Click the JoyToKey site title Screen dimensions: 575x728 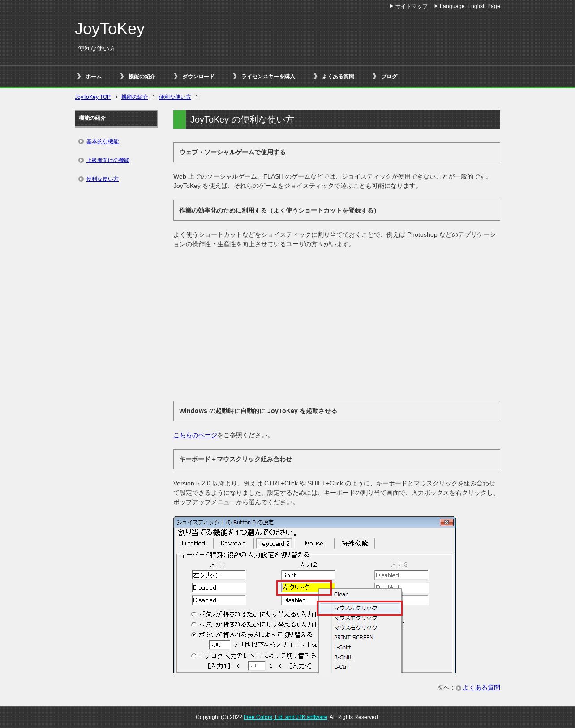point(110,29)
